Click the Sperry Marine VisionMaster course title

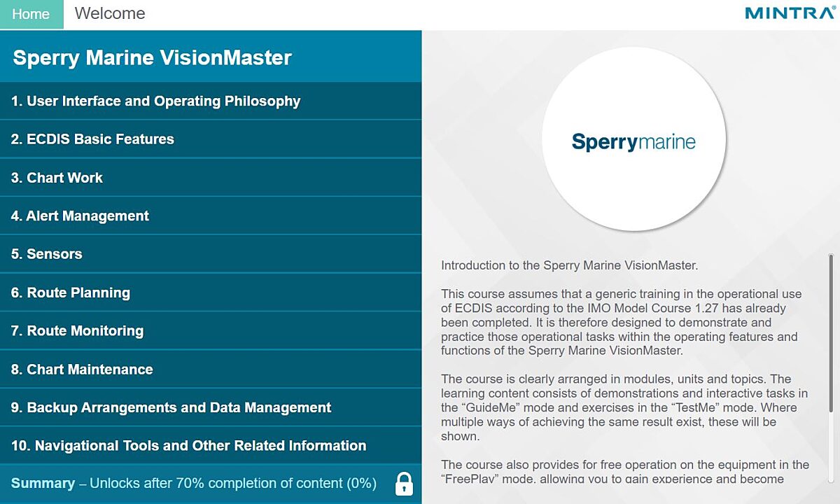point(153,57)
